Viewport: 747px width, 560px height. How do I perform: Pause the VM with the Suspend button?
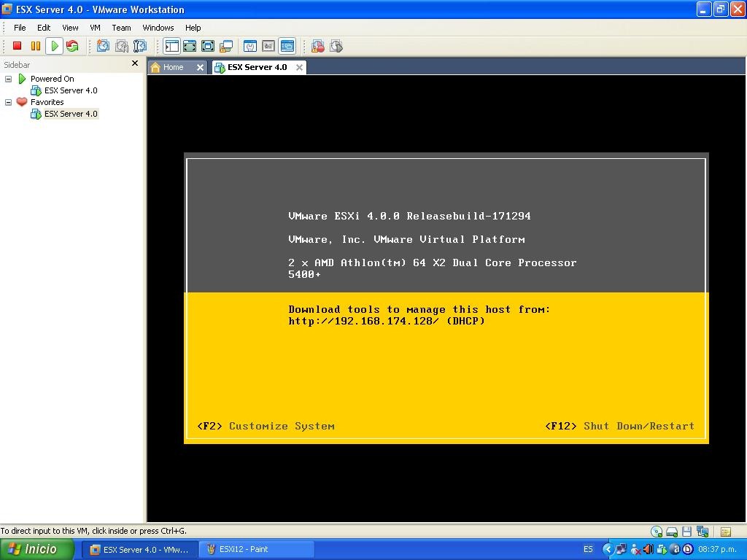tap(35, 46)
